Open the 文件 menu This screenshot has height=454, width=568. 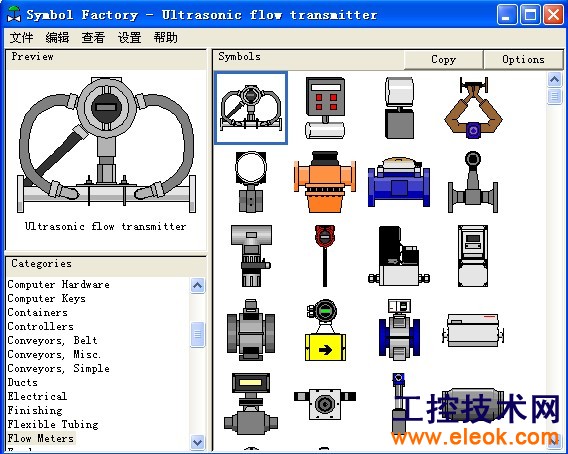click(x=21, y=38)
